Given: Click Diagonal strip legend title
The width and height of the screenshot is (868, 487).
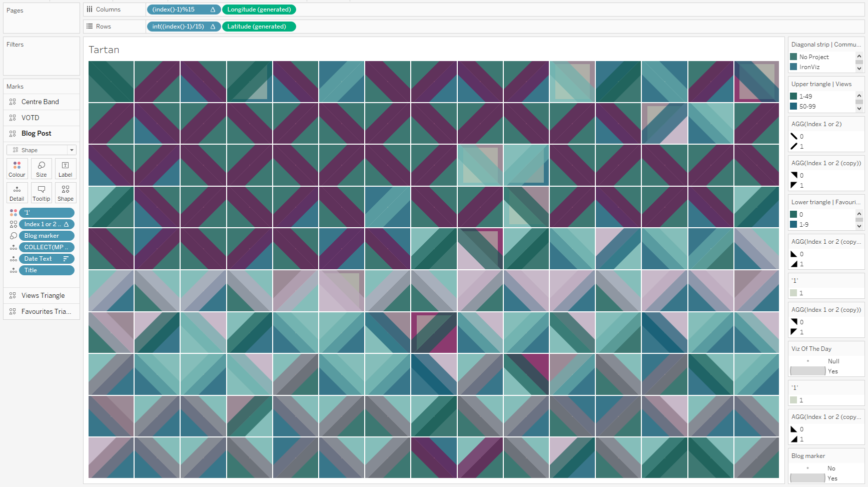Looking at the screenshot, I should tap(826, 45).
